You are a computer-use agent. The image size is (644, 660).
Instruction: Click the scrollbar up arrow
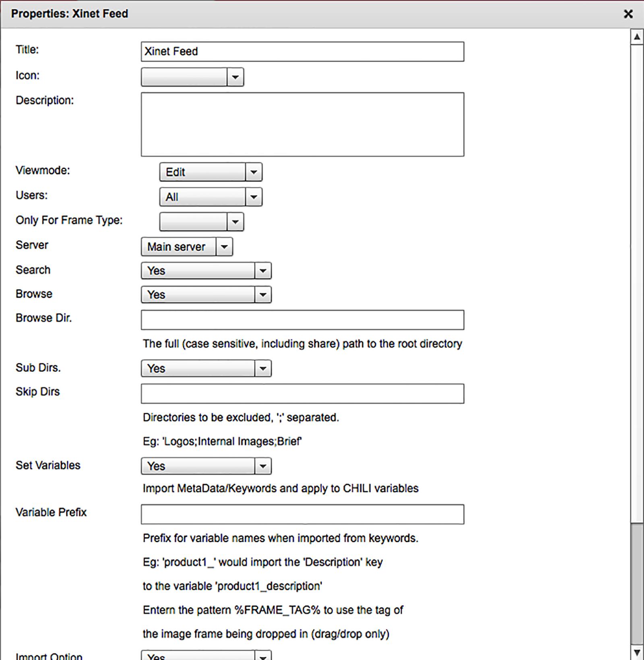click(x=637, y=37)
